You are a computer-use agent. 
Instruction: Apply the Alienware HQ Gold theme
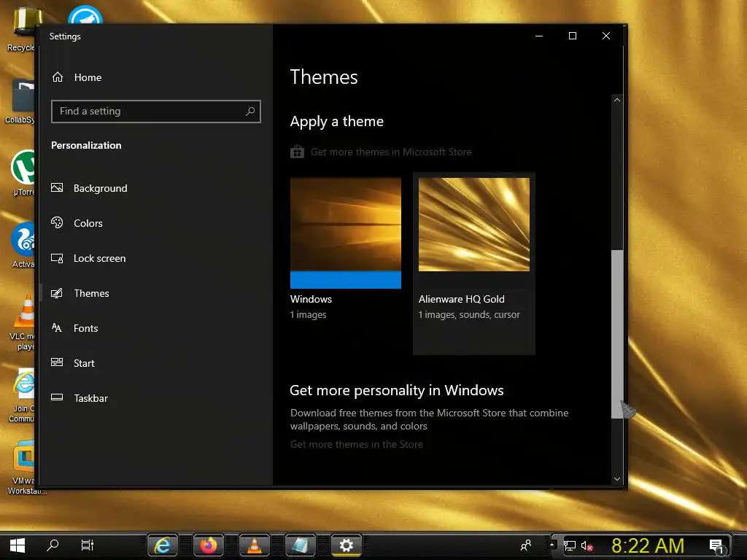tap(474, 263)
